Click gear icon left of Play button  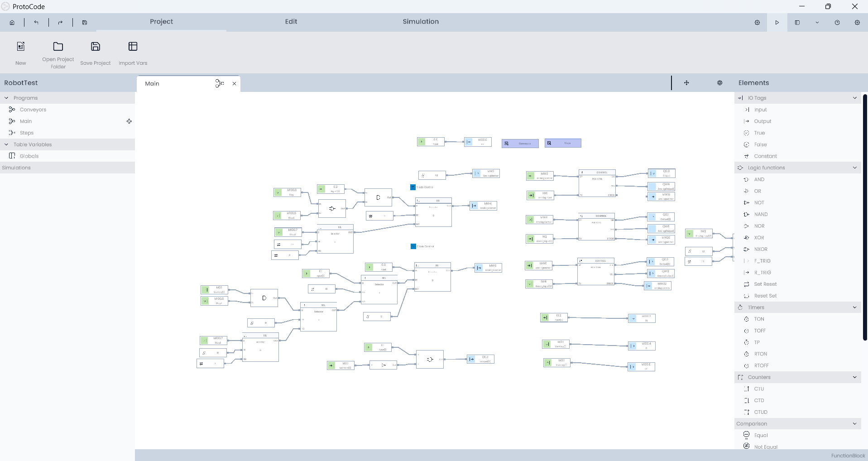[x=757, y=22]
